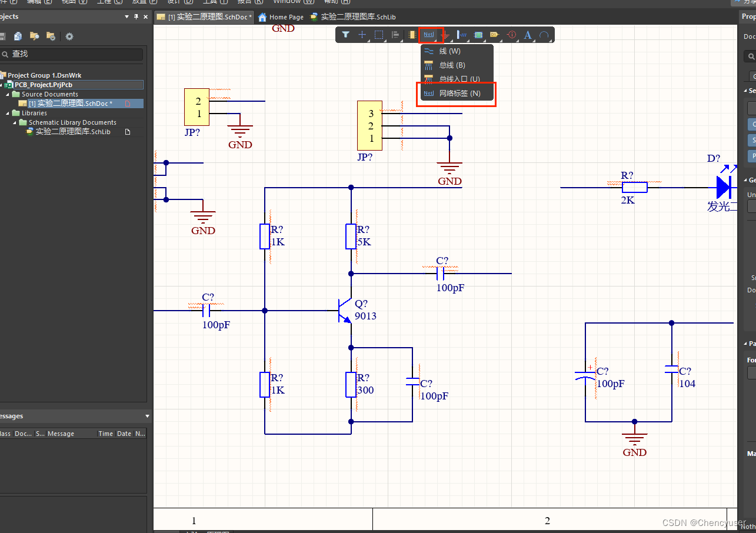Click the folder with gear icon in Projects
The width and height of the screenshot is (756, 533).
tap(51, 36)
